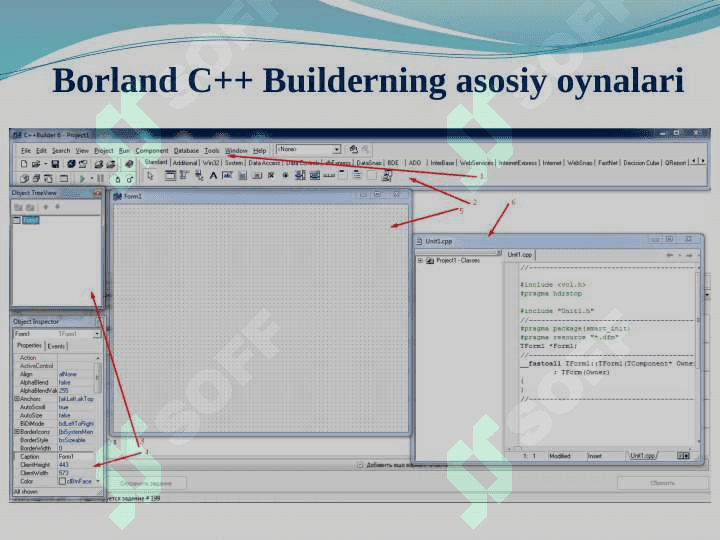Image resolution: width=720 pixels, height=540 pixels.
Task: Select the Memo component icon
Action: tap(242, 175)
